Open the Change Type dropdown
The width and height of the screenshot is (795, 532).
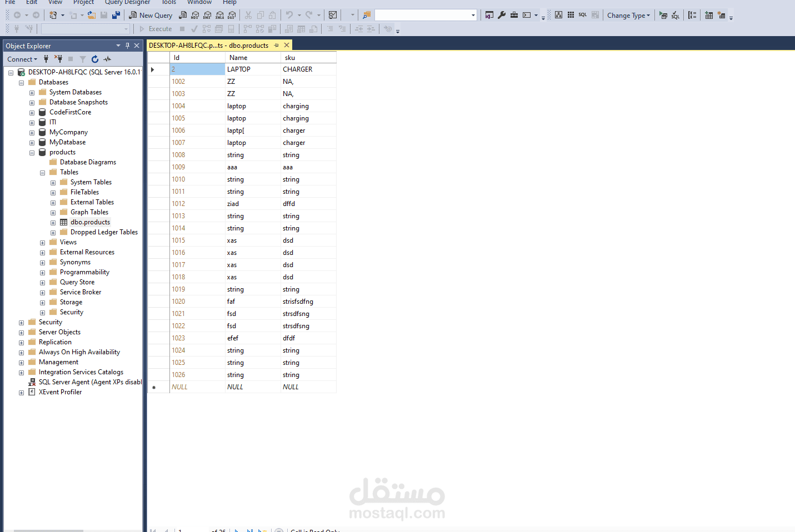[x=628, y=15]
